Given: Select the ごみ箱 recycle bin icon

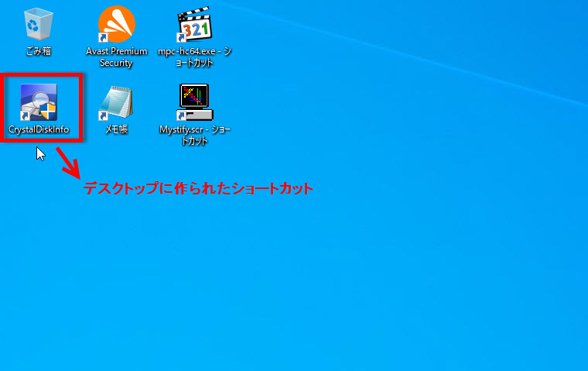Looking at the screenshot, I should point(37,25).
